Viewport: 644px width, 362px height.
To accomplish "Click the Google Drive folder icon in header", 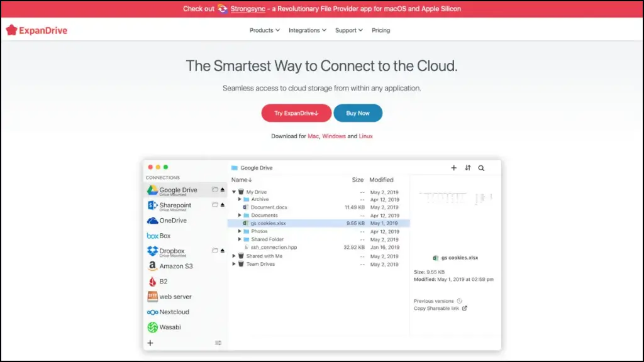I will click(235, 168).
